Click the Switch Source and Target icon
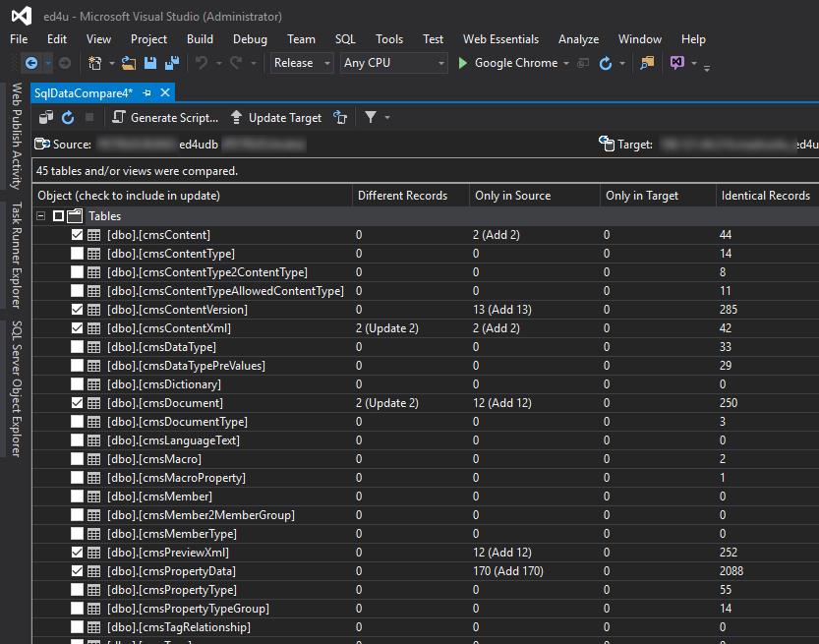Screen dimensions: 819x644 click(340, 118)
